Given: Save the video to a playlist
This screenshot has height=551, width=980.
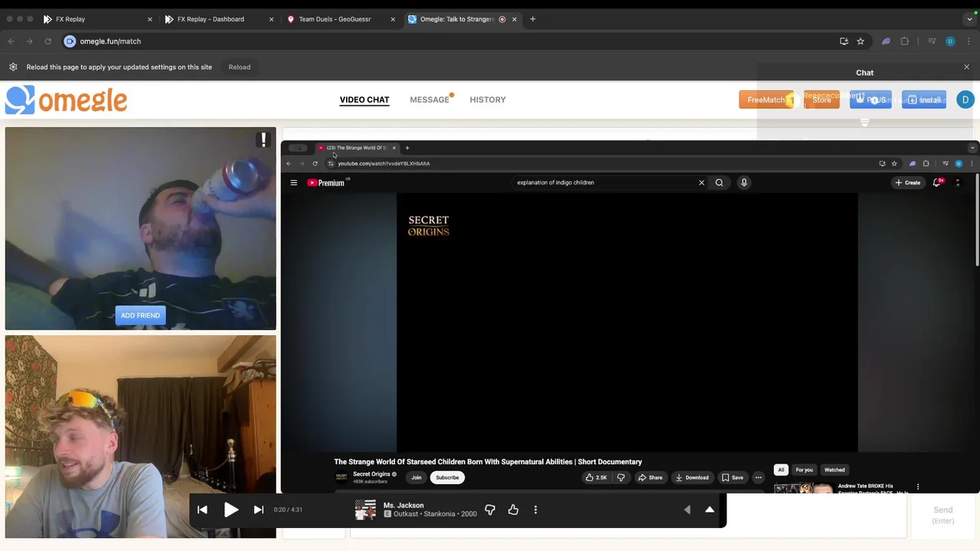Looking at the screenshot, I should coord(733,478).
